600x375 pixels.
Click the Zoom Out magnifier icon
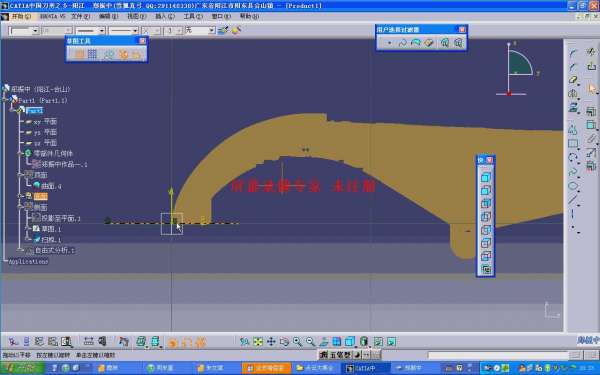point(310,342)
